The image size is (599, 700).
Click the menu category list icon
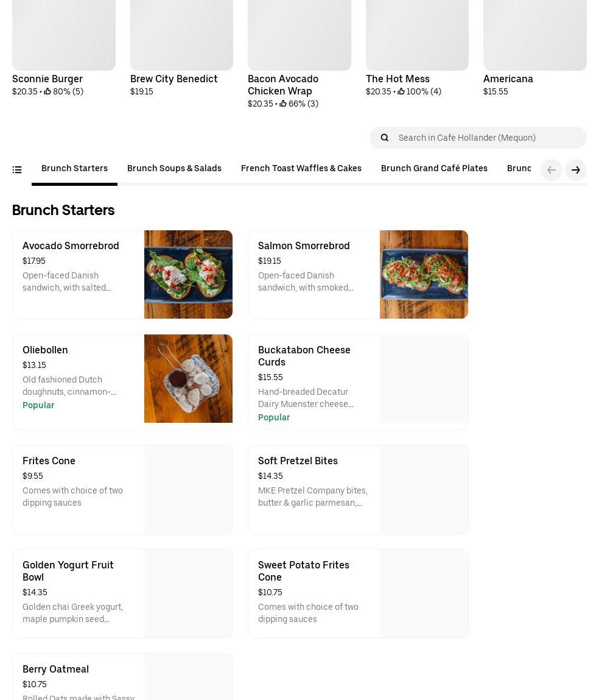(17, 170)
